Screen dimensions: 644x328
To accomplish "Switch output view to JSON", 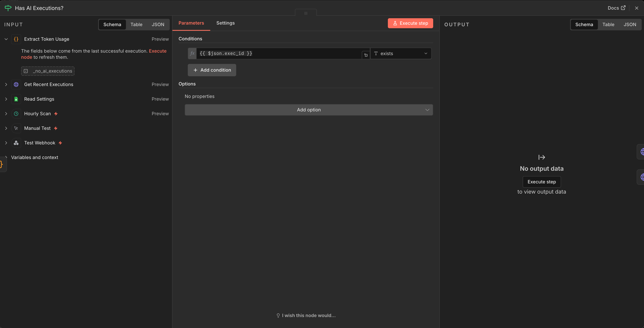I will (x=629, y=25).
